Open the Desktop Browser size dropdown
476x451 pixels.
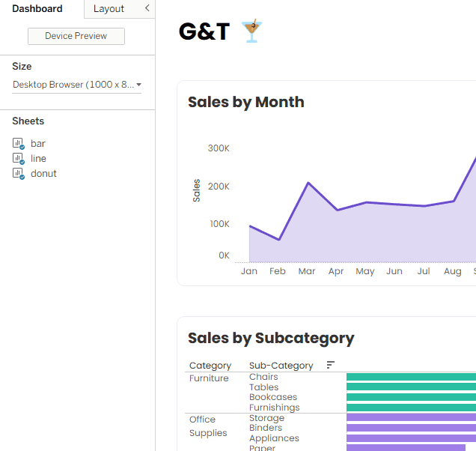pyautogui.click(x=77, y=85)
